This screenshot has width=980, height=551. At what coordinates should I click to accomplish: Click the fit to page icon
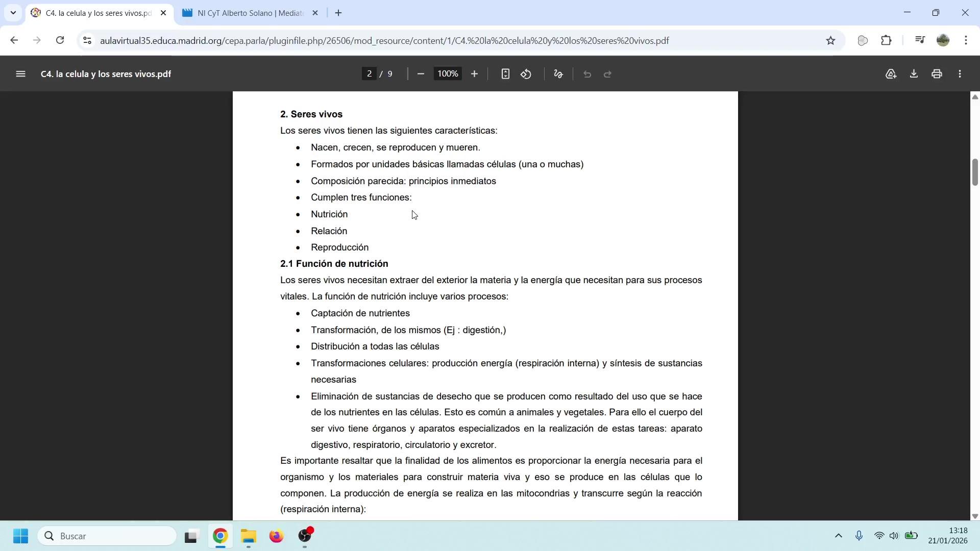coord(505,74)
